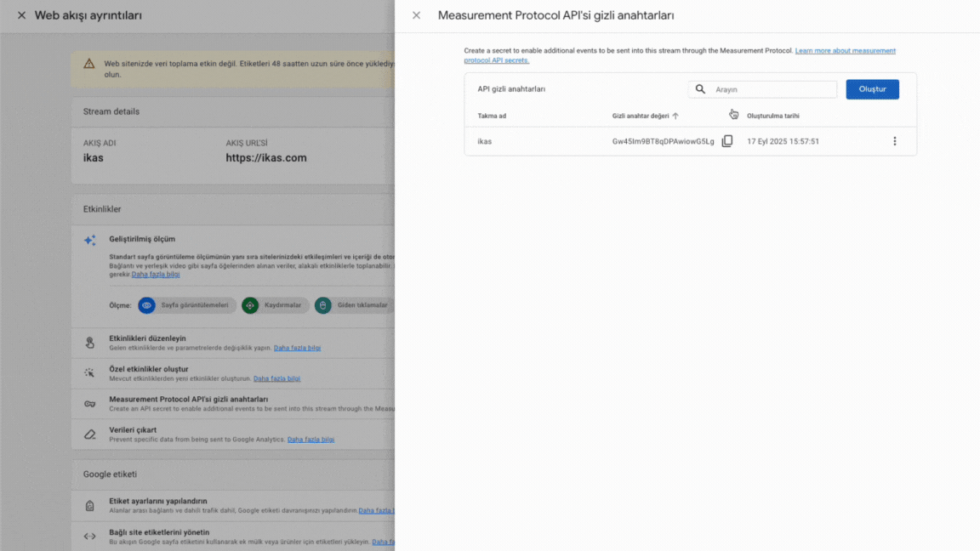Open Learn more about measurement protocol link
Screen dimensions: 980x551
click(845, 51)
